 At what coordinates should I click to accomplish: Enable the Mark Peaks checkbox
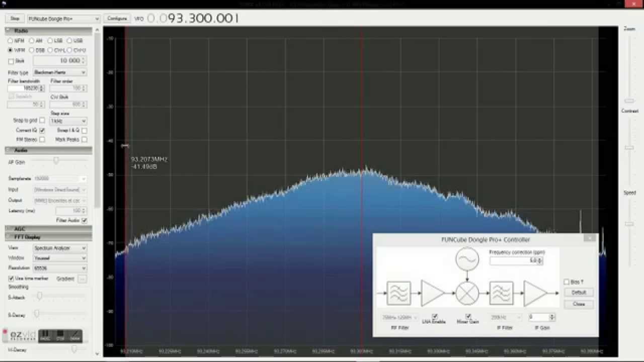84,140
